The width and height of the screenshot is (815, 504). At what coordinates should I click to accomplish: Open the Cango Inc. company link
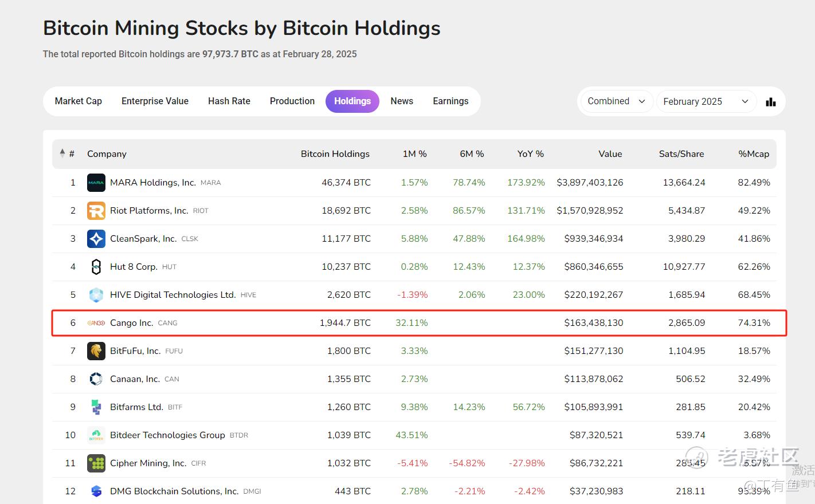click(x=131, y=323)
